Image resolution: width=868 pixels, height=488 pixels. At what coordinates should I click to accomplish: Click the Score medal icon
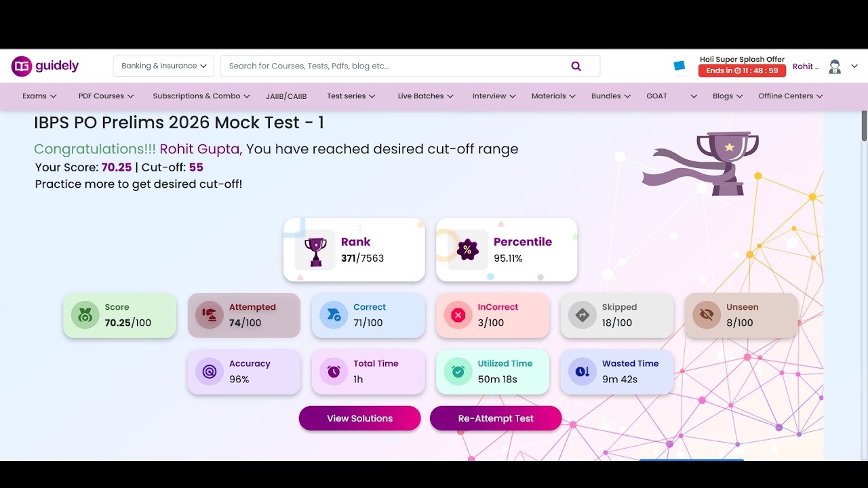[x=85, y=315]
